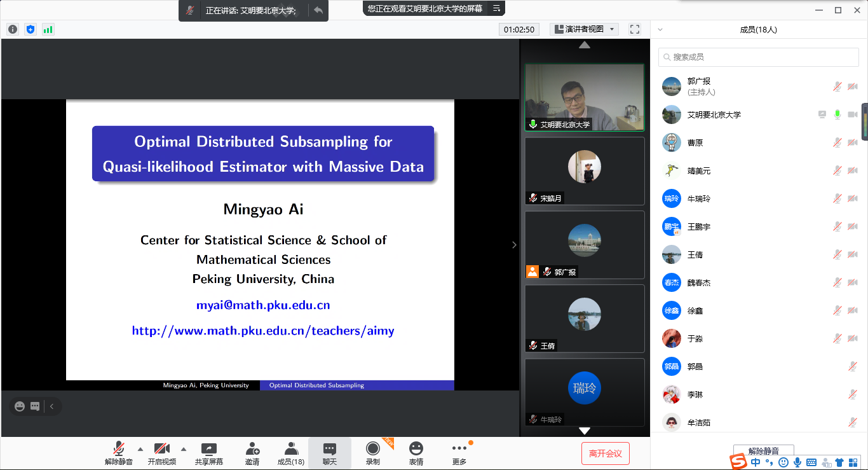Screen dimensions: 868x470
Task: Open the emoji reactions (表情) icon
Action: tap(416, 453)
